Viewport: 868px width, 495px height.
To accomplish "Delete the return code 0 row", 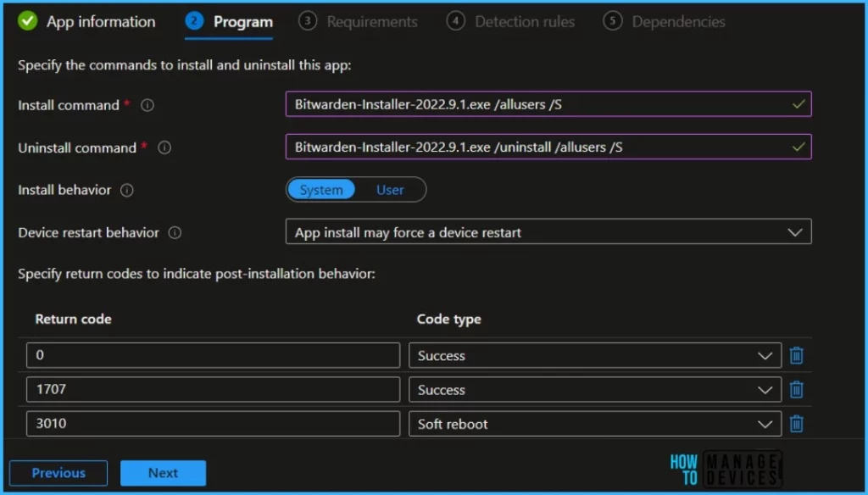I will [796, 355].
